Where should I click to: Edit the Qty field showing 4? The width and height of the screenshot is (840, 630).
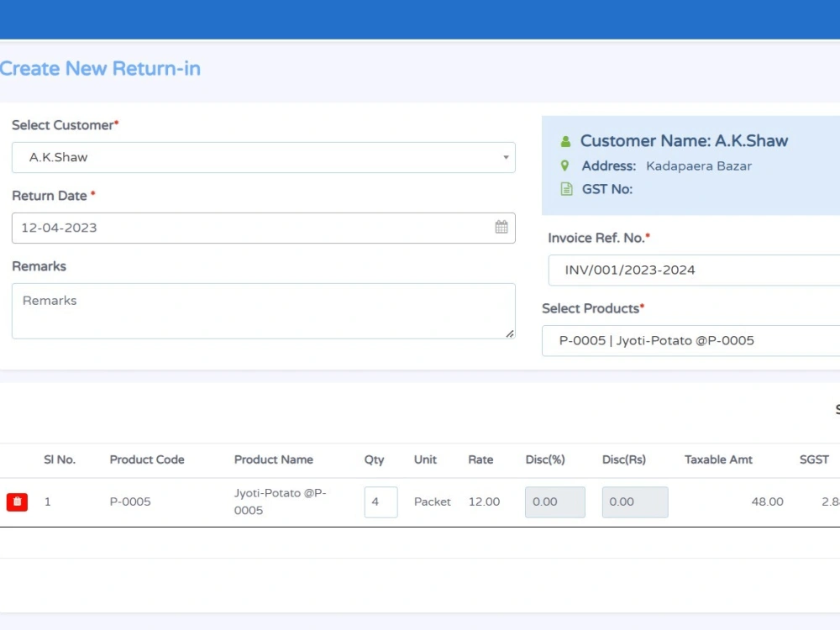[381, 502]
